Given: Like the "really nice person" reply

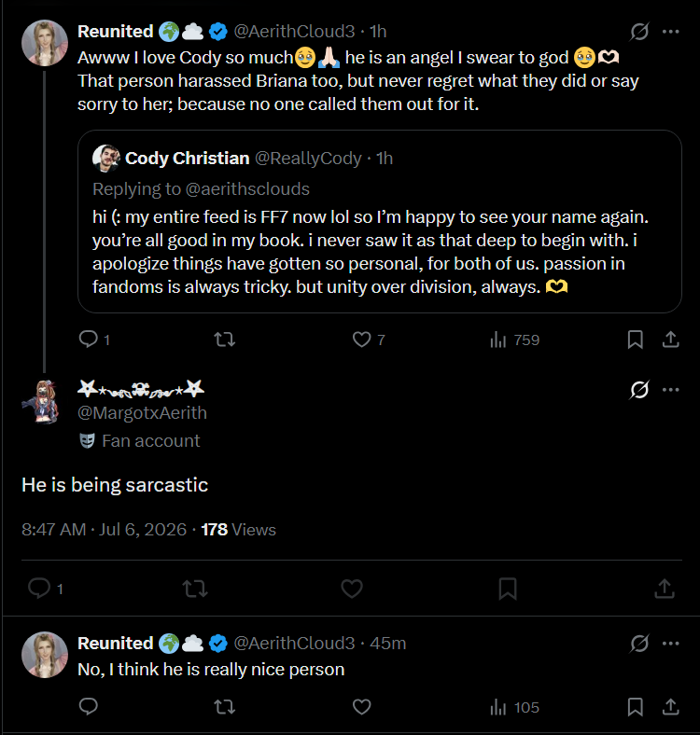Looking at the screenshot, I should (x=361, y=707).
